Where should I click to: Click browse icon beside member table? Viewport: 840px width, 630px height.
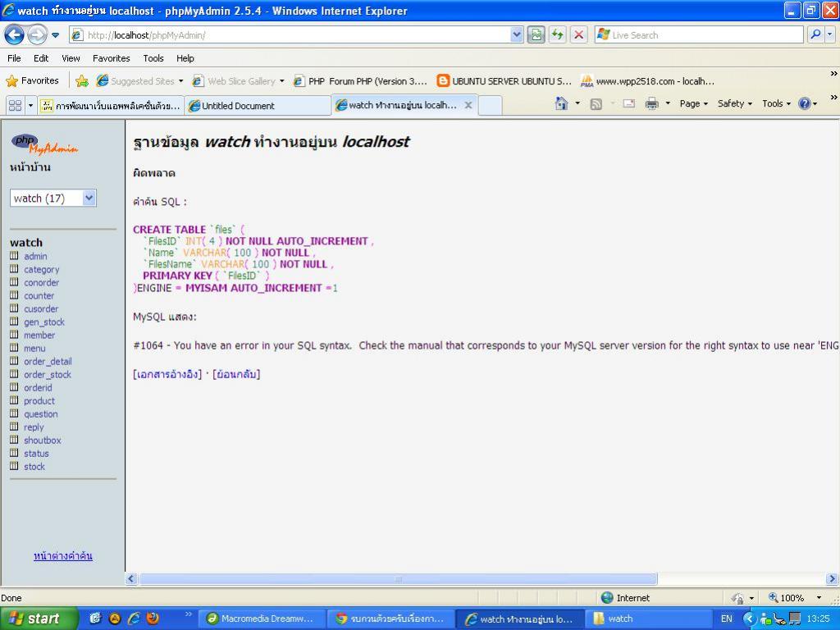click(x=15, y=335)
